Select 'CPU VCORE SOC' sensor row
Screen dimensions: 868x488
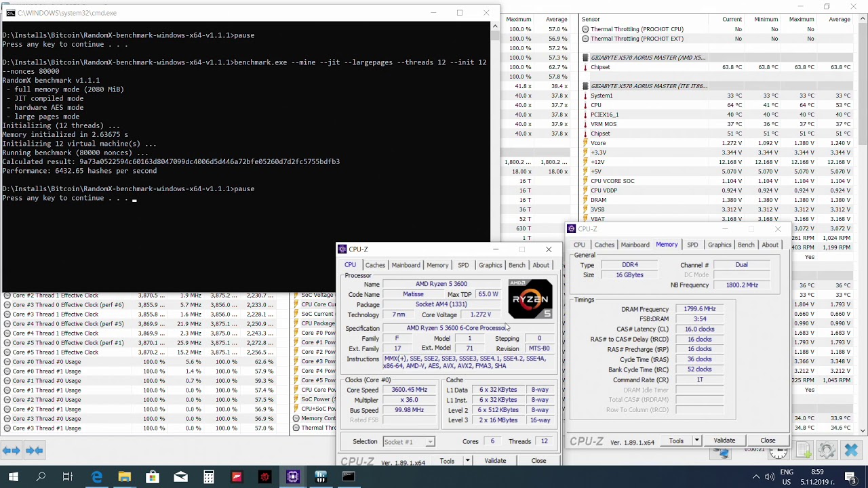716,181
